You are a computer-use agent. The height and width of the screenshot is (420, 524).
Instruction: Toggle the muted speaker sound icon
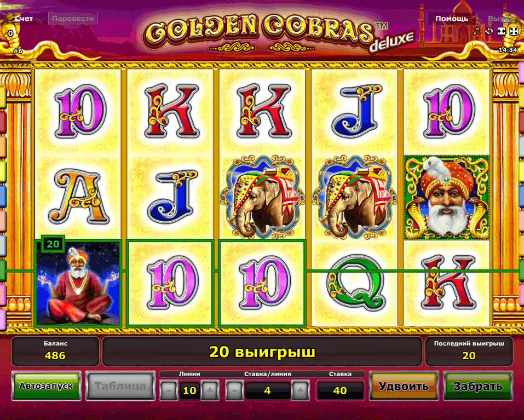[489, 31]
